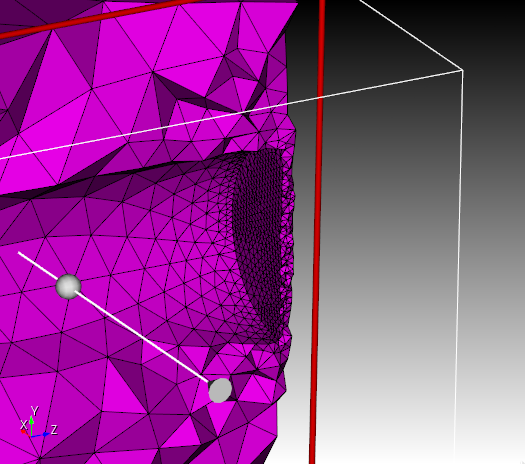Screen dimensions: 525x464
Task: Select the green Y-axis arrow
Action: point(31,426)
